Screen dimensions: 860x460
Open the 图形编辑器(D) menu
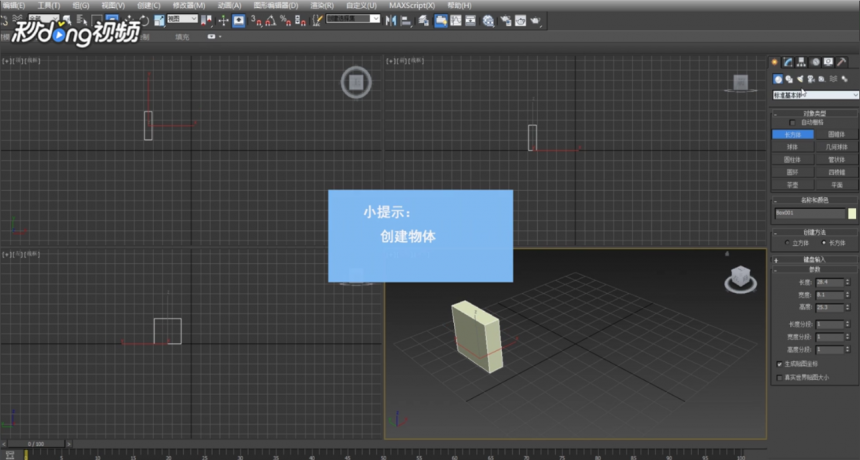pyautogui.click(x=276, y=5)
